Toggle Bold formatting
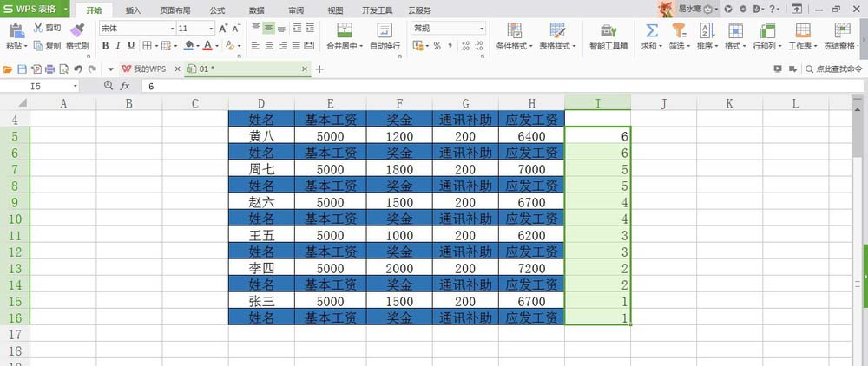Screen dimensions: 868x366 click(105, 45)
